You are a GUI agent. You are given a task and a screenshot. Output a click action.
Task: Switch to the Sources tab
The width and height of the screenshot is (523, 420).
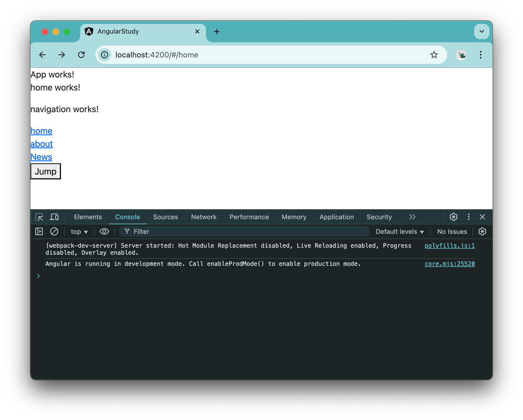(x=166, y=217)
